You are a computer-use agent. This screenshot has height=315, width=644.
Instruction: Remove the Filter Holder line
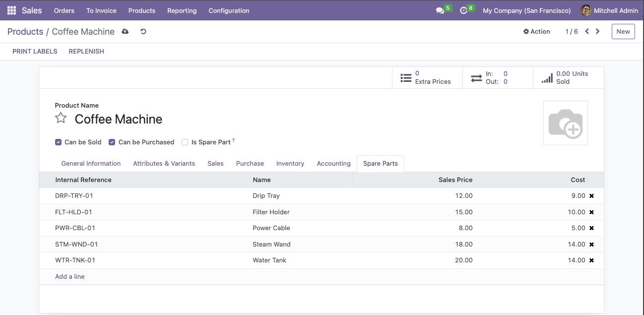(x=591, y=212)
